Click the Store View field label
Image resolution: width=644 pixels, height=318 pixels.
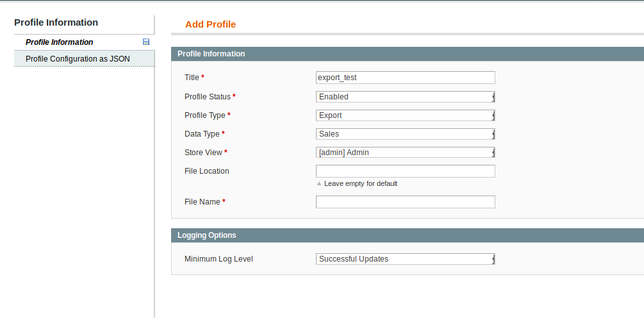(203, 153)
